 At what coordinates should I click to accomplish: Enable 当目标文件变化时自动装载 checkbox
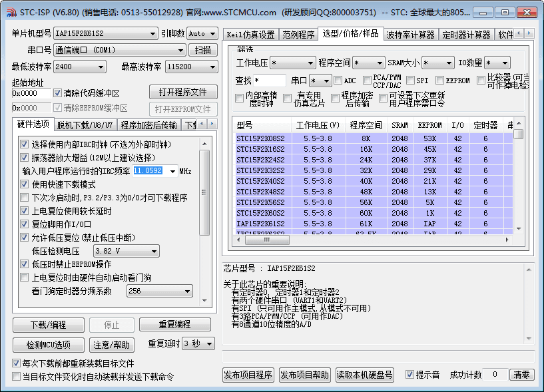[x=16, y=377]
